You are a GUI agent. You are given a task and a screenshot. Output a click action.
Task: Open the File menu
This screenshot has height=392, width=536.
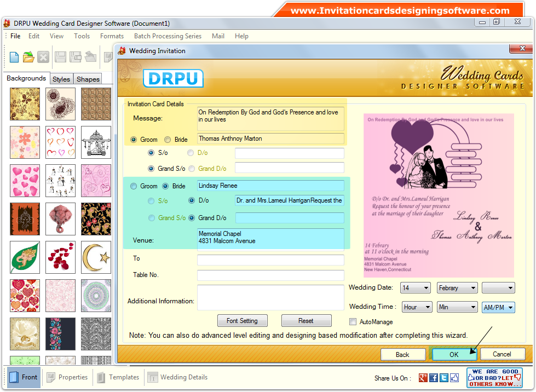[15, 36]
